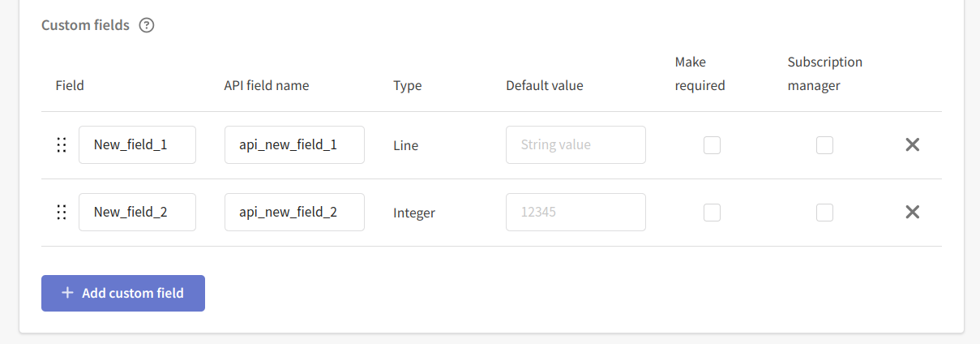The image size is (980, 344).
Task: Click the Add custom field button
Action: (x=123, y=293)
